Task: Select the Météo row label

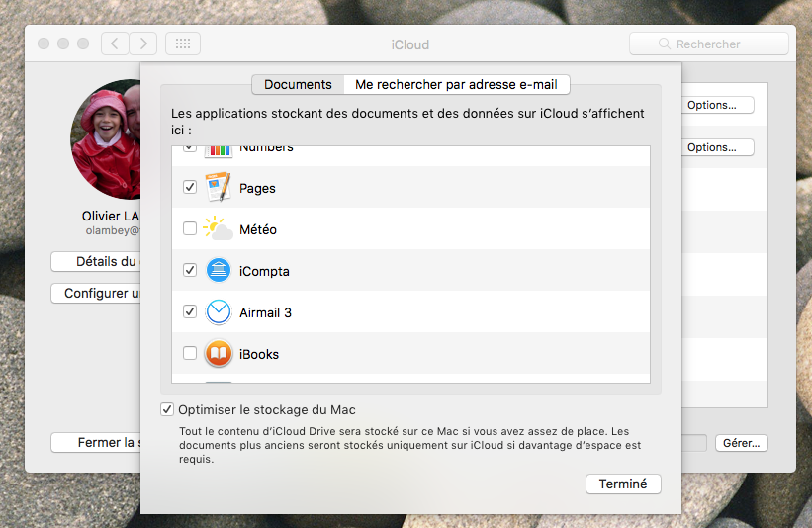Action: click(258, 229)
